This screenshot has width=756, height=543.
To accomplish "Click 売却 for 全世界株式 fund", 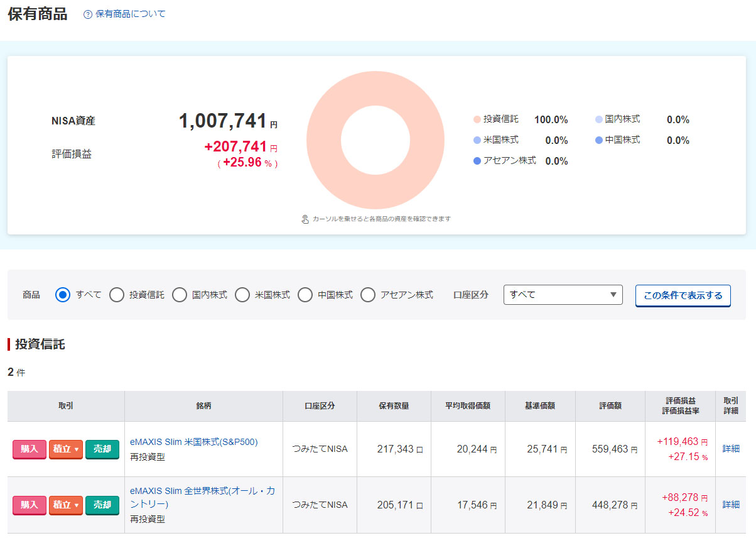I will pyautogui.click(x=102, y=505).
